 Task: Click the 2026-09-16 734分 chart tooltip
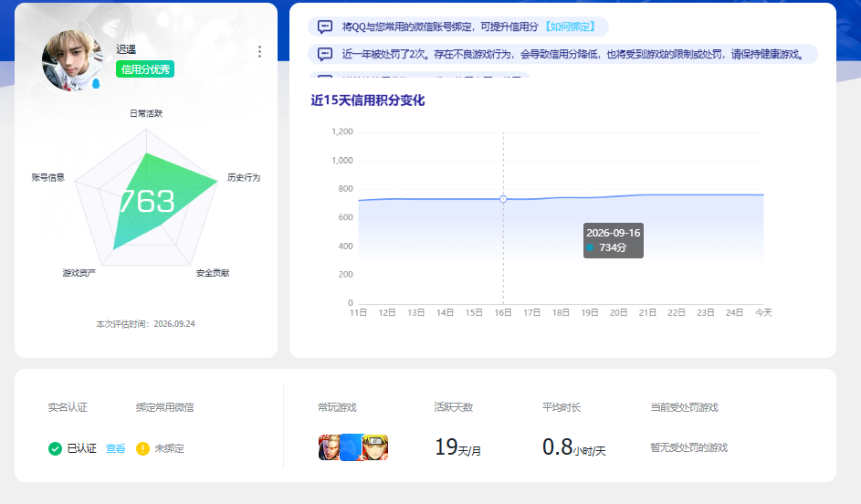614,240
